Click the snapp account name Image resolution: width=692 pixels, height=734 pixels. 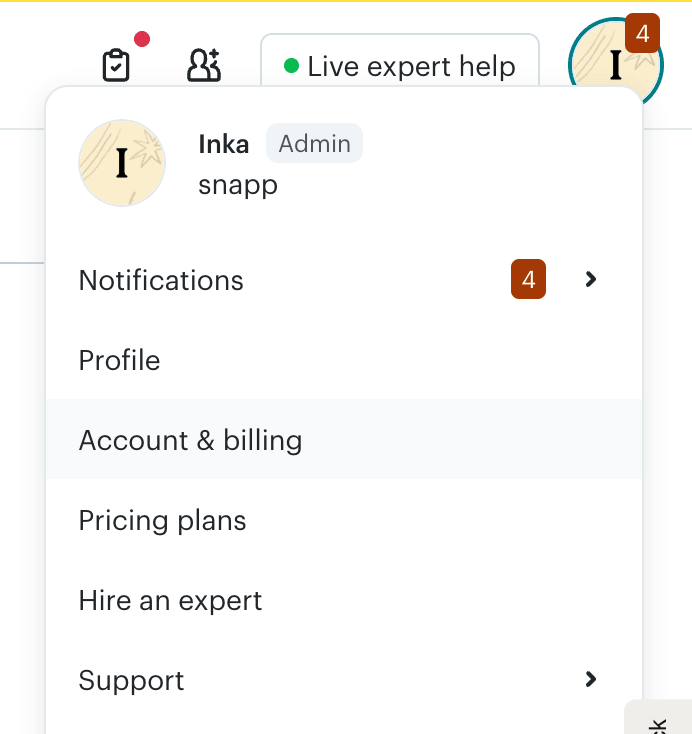(x=238, y=185)
